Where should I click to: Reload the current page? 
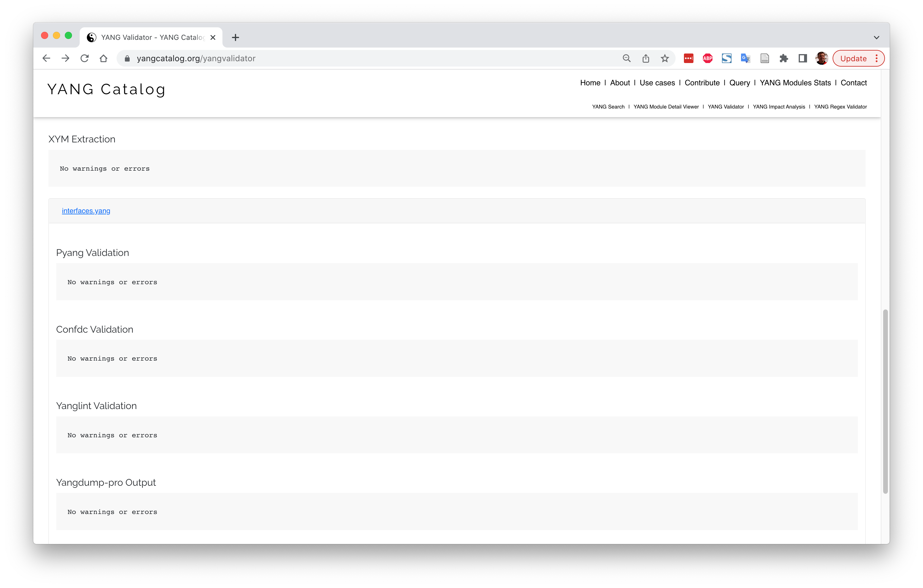pos(84,58)
